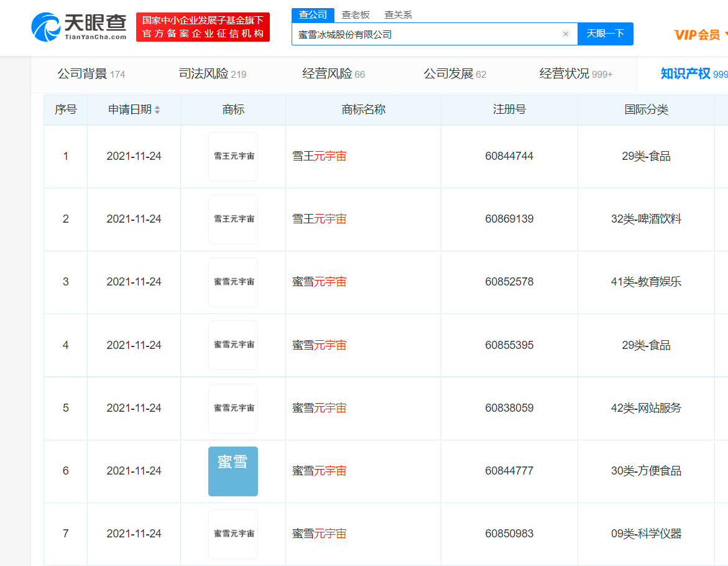Sort by 申请日期 column arrows

[157, 110]
